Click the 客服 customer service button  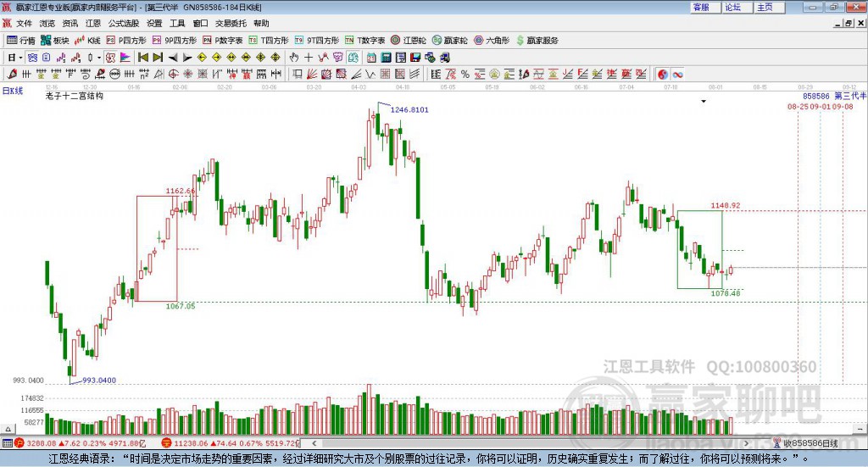tap(705, 7)
